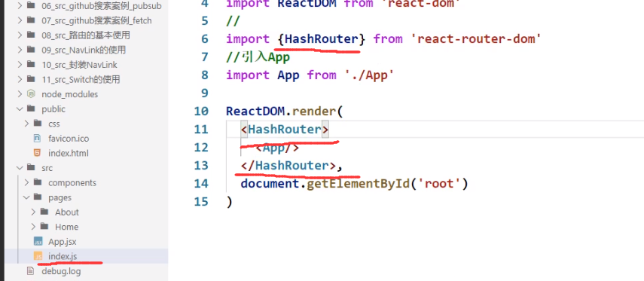Screen dimensions: 644x281
Task: Click the index.js JavaScript file icon
Action: click(x=38, y=256)
